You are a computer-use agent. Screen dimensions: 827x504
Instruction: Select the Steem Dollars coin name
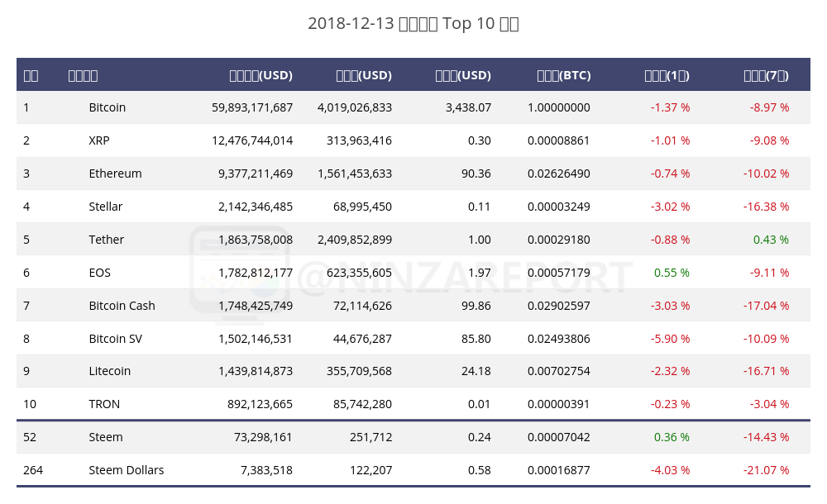coord(126,470)
